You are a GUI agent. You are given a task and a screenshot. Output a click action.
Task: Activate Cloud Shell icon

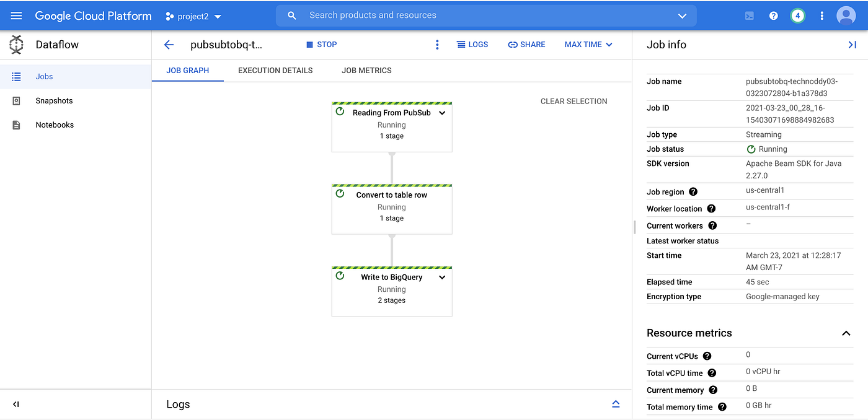pos(750,15)
